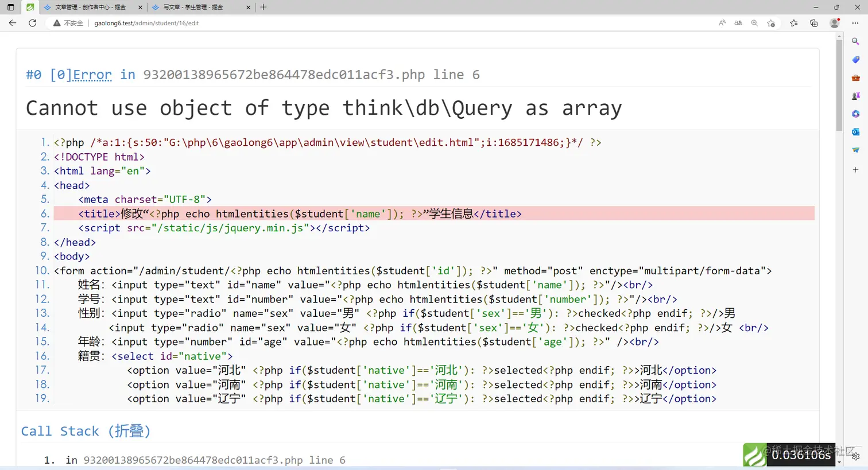Click the form action source line 10
Viewport: 868px width, 470px height.
tap(413, 271)
